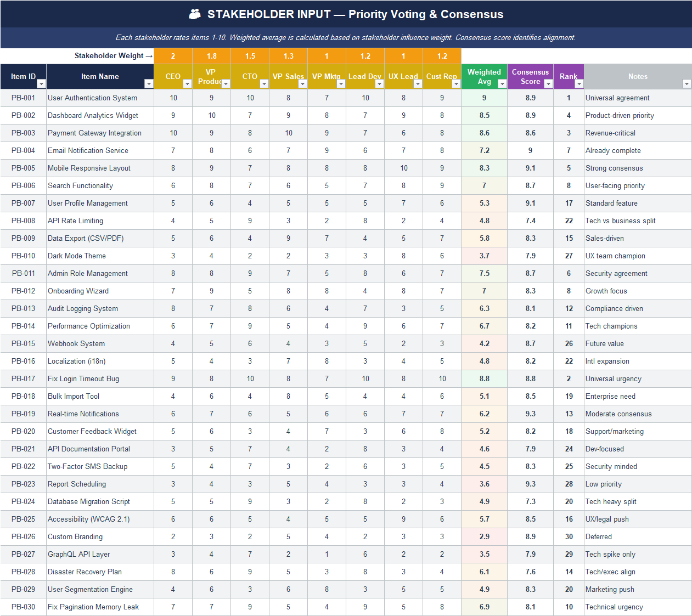This screenshot has width=692, height=616.
Task: Select the Email Notification Service cell
Action: point(100,150)
